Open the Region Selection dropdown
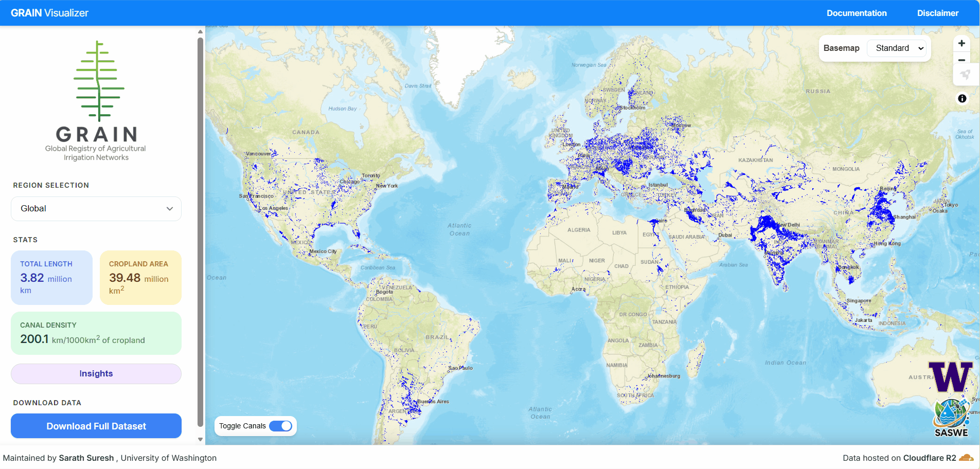 point(96,208)
